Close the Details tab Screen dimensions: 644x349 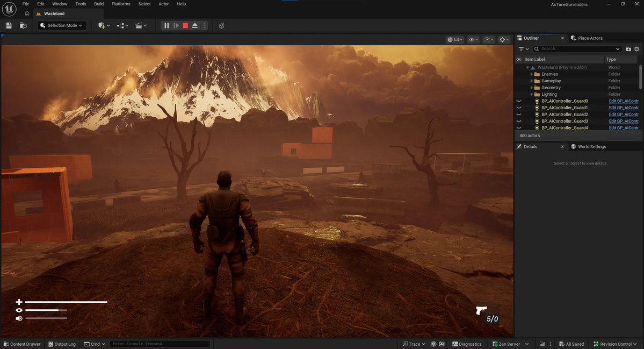[562, 147]
